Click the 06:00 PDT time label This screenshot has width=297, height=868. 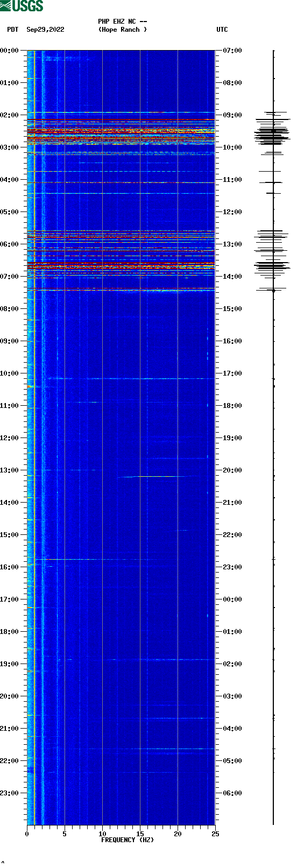(9, 244)
